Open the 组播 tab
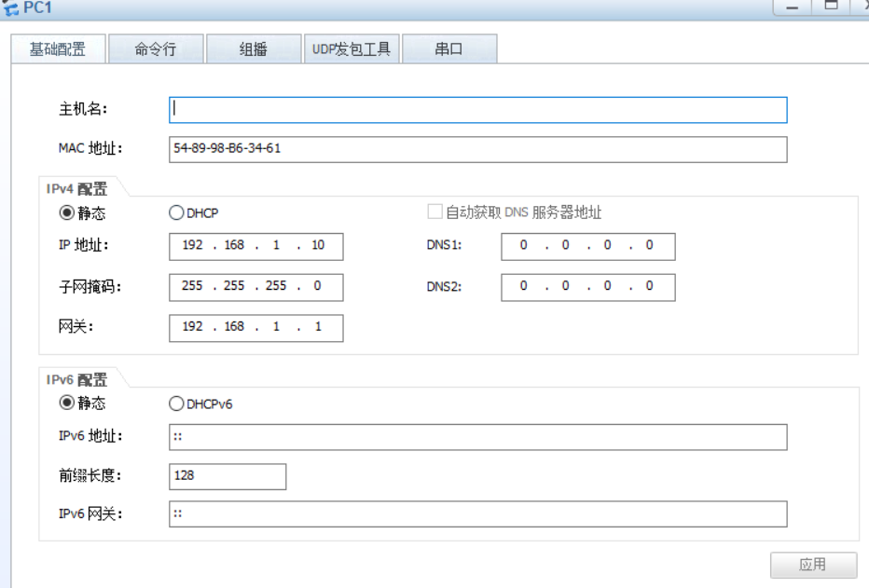This screenshot has width=869, height=588. click(x=254, y=49)
